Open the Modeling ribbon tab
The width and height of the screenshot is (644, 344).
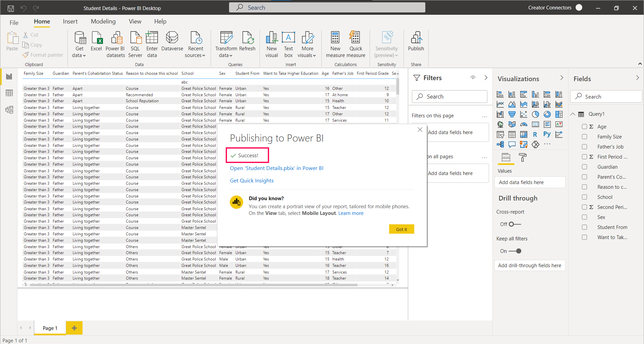(103, 21)
